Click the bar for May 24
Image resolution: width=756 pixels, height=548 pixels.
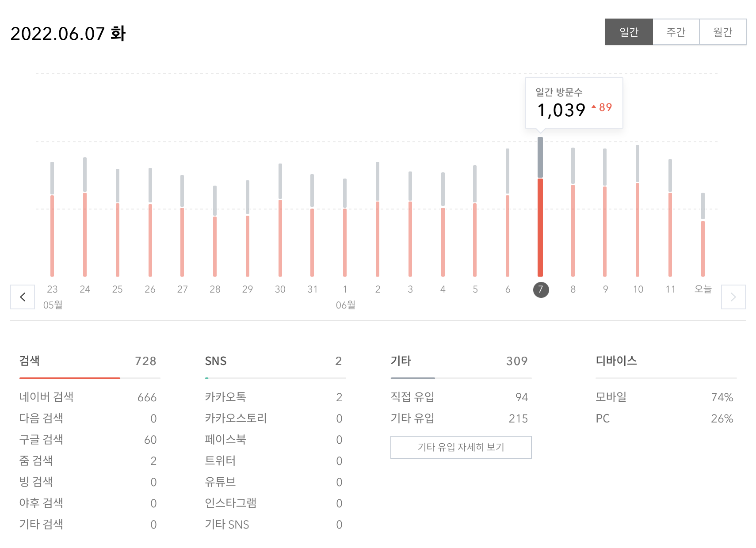(x=85, y=217)
